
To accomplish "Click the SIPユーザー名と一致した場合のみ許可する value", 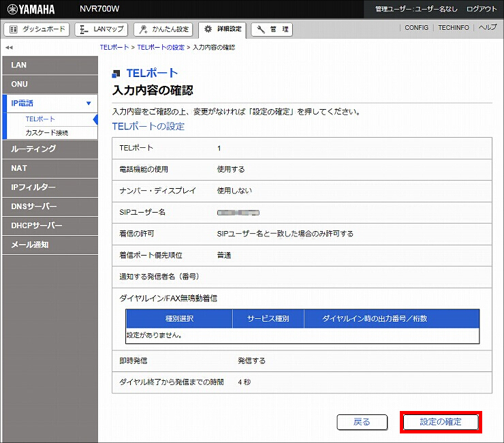I will pyautogui.click(x=285, y=234).
